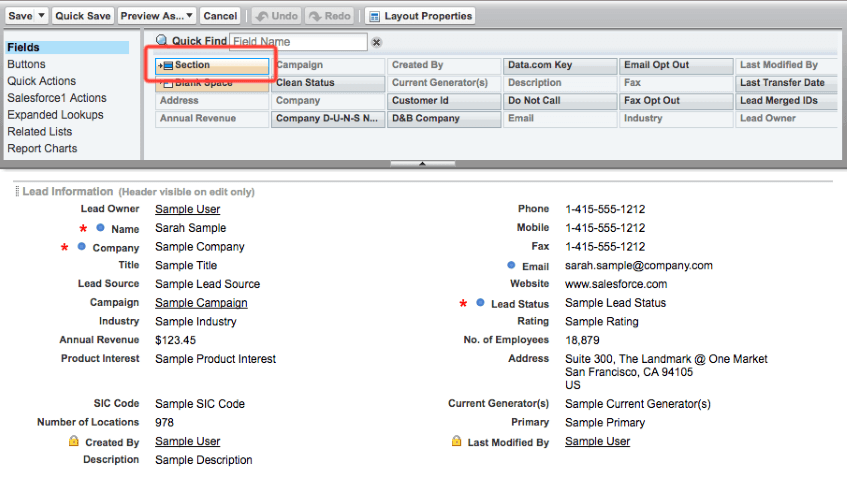Click the lock icon beside Last Modified By
847x480 pixels.
coord(456,441)
